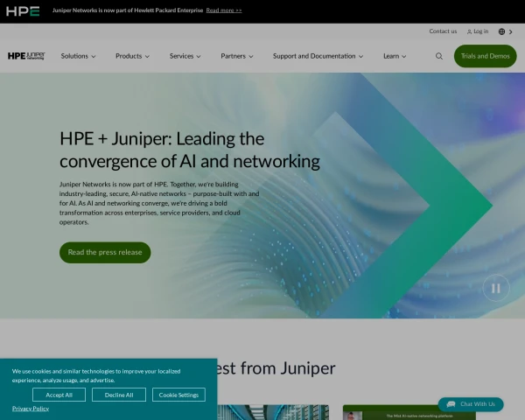Click the arrow next to the globe icon

pos(511,31)
